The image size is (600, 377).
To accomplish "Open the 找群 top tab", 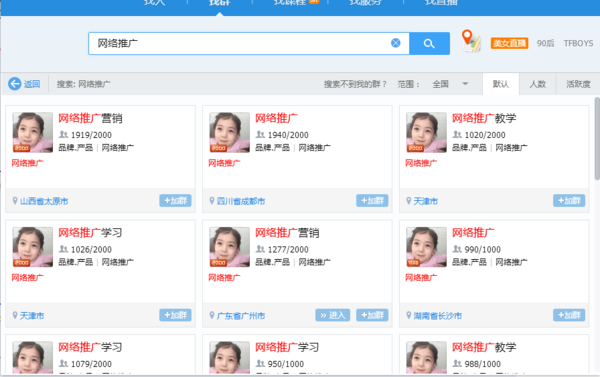I will [x=219, y=3].
